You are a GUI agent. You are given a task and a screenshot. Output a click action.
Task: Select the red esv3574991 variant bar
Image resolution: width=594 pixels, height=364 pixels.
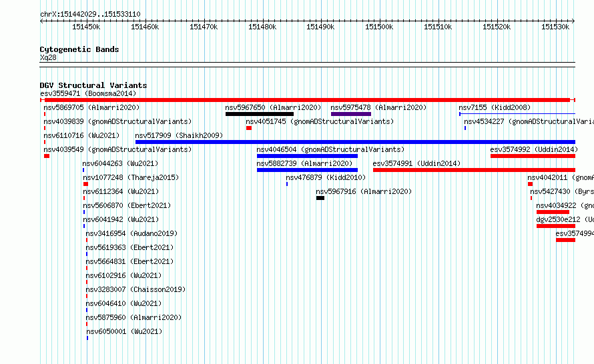click(x=475, y=170)
